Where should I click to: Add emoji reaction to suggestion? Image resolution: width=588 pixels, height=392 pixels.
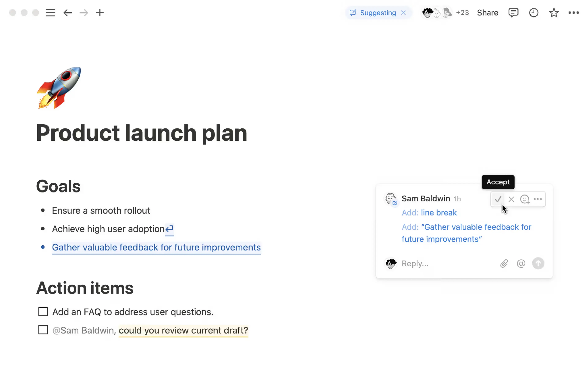pyautogui.click(x=524, y=199)
